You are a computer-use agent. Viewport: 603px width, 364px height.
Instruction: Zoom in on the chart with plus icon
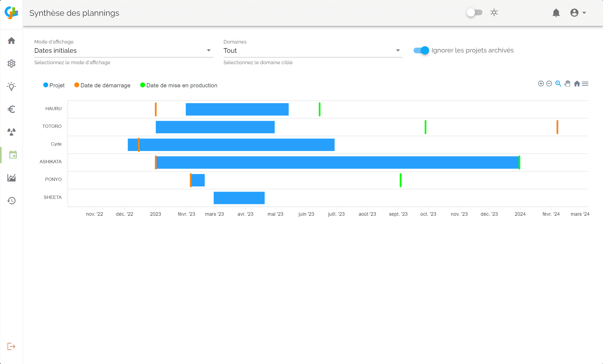541,84
